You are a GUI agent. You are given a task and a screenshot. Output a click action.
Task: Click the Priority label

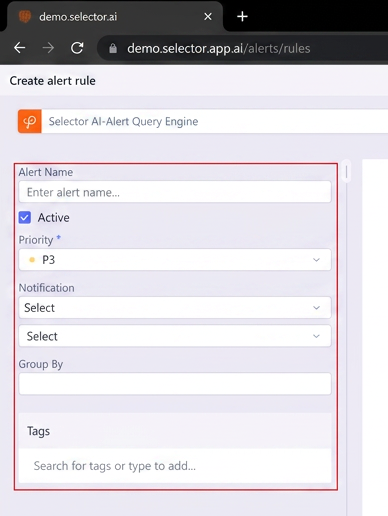click(36, 240)
